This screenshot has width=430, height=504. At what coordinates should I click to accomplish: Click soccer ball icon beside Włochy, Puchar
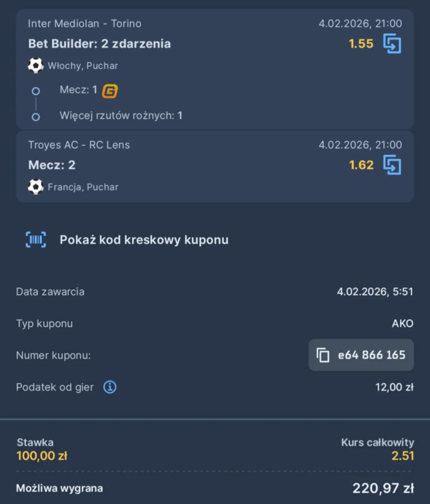(35, 66)
